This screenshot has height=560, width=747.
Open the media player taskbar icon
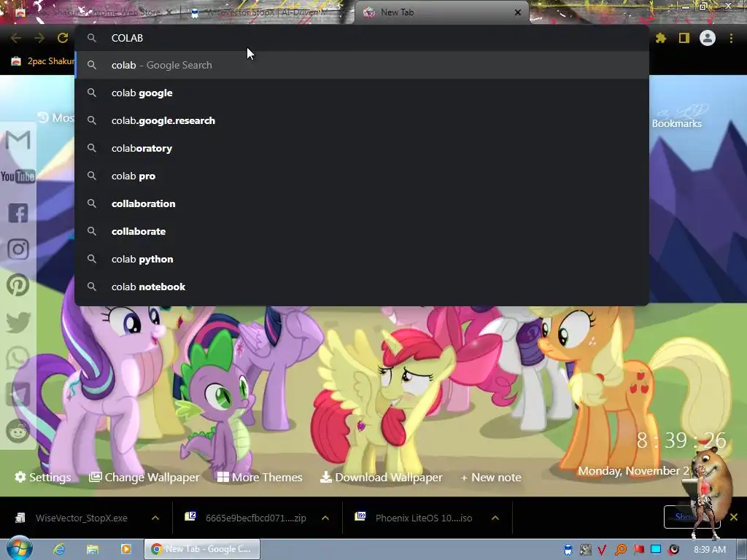(x=125, y=549)
